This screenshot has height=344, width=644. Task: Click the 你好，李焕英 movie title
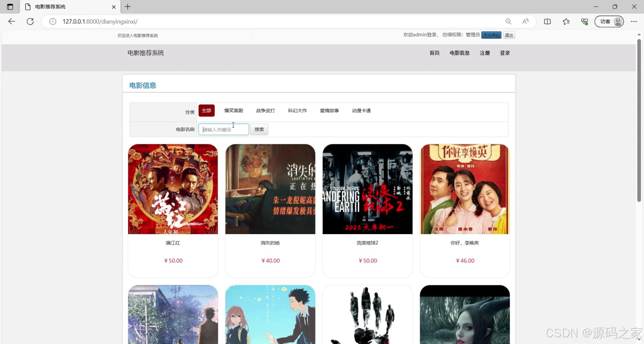coord(465,243)
